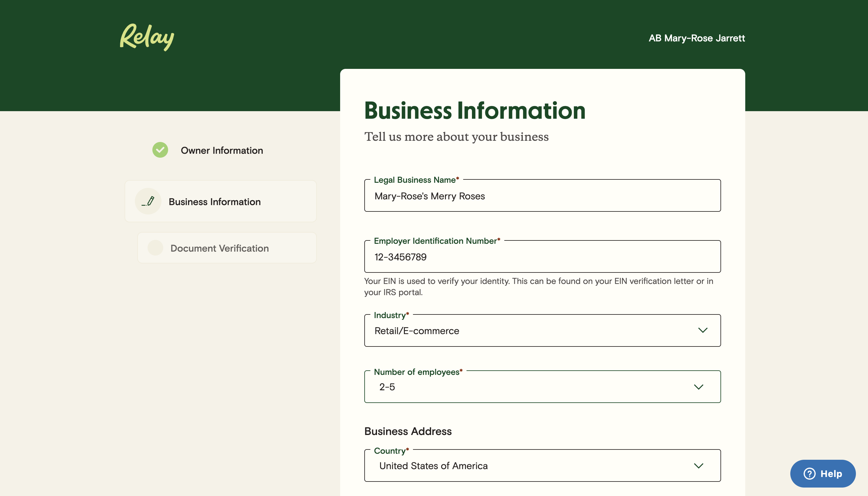Click the pencil icon next to Business Information
Image resolution: width=868 pixels, height=496 pixels.
tap(148, 201)
